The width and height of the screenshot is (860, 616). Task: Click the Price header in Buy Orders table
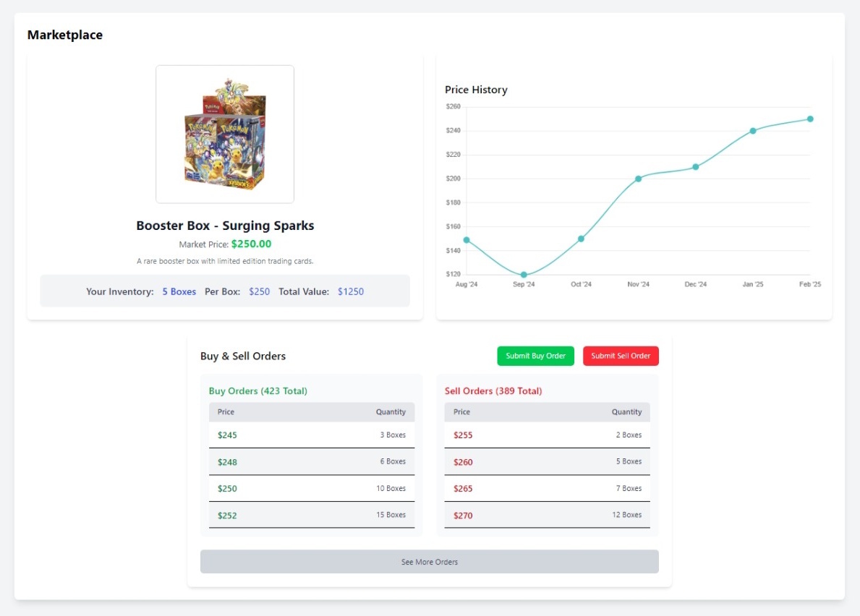point(226,412)
